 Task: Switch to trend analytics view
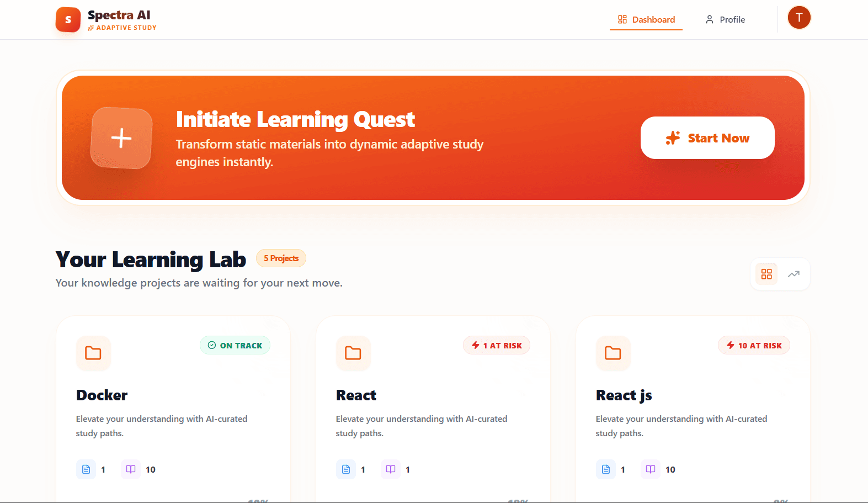click(794, 274)
